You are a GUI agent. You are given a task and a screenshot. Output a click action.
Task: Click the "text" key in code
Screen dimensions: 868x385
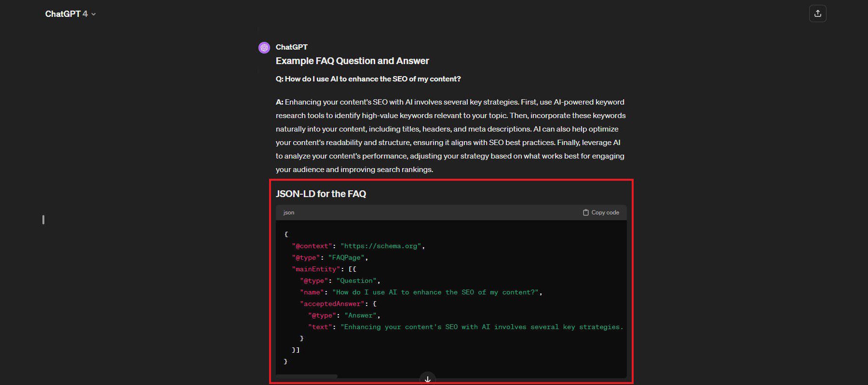click(x=320, y=327)
